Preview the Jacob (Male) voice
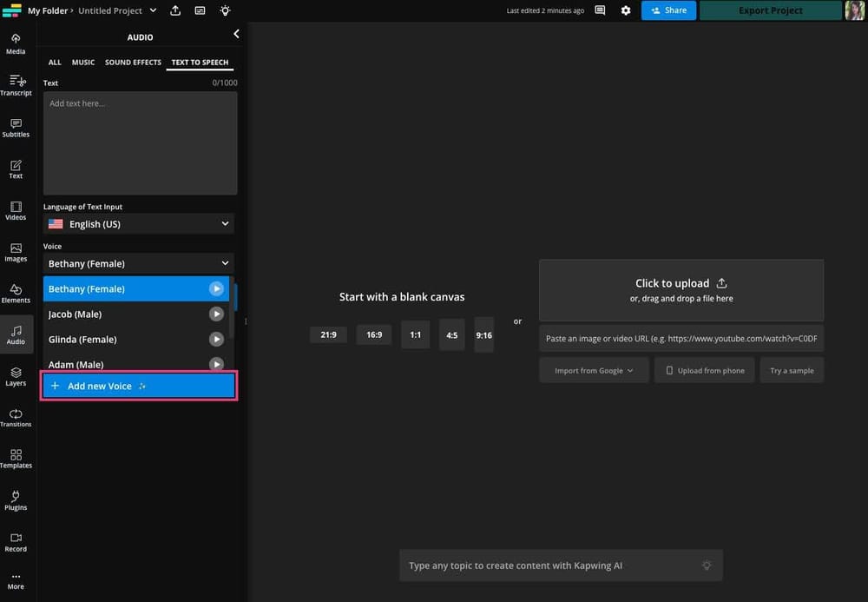Viewport: 868px width, 602px height. click(216, 314)
